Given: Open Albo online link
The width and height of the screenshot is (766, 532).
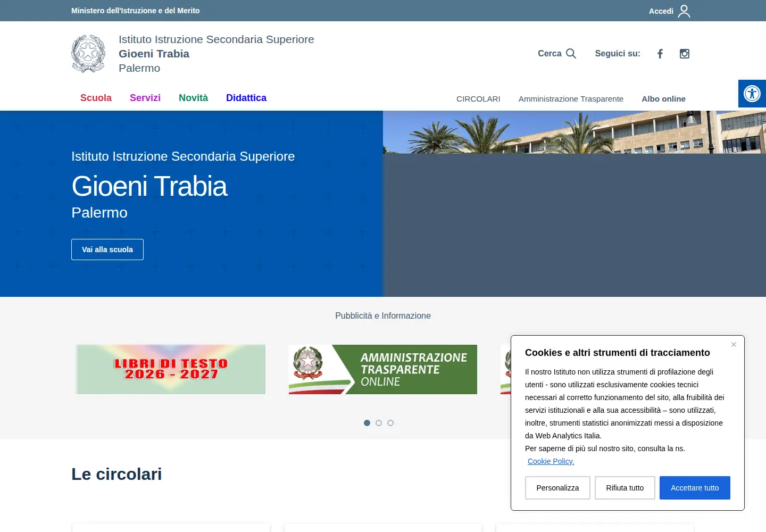Looking at the screenshot, I should [x=663, y=99].
